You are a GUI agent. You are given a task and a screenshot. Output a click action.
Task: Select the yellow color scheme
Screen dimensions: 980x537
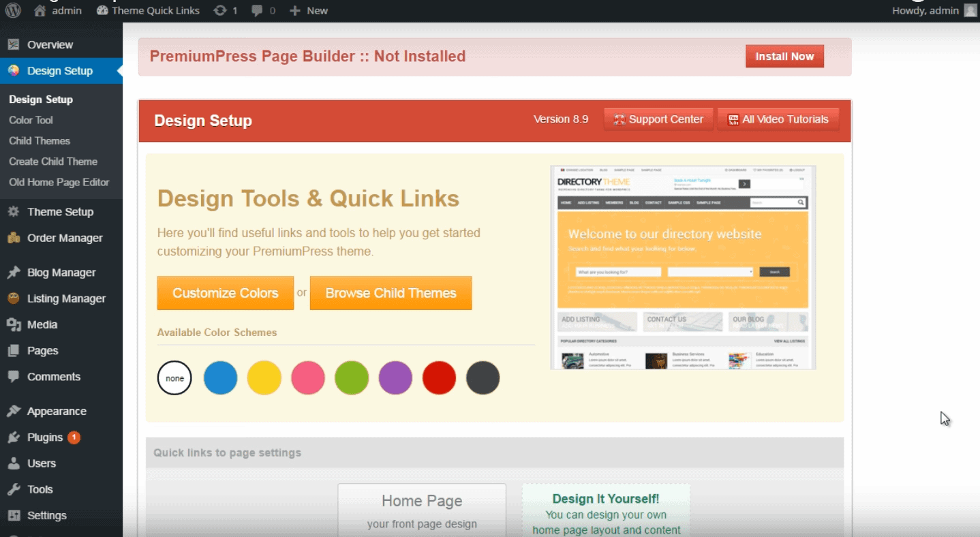[x=264, y=378]
